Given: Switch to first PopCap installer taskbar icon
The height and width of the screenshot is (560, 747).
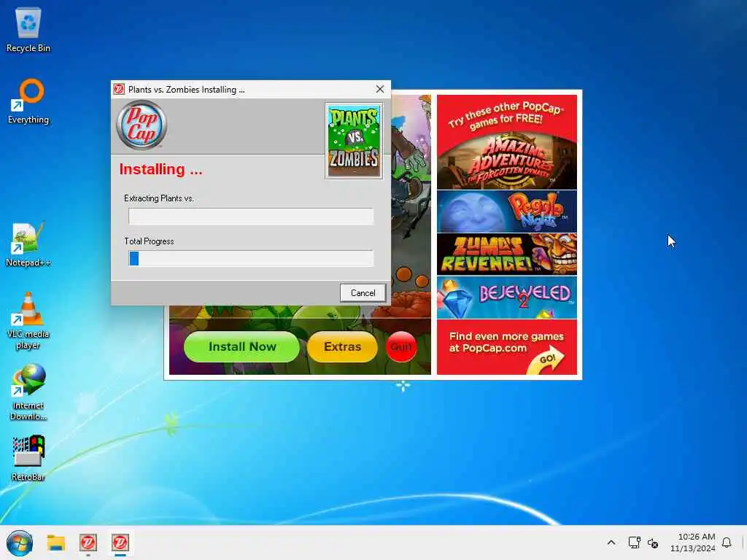Looking at the screenshot, I should click(x=88, y=542).
